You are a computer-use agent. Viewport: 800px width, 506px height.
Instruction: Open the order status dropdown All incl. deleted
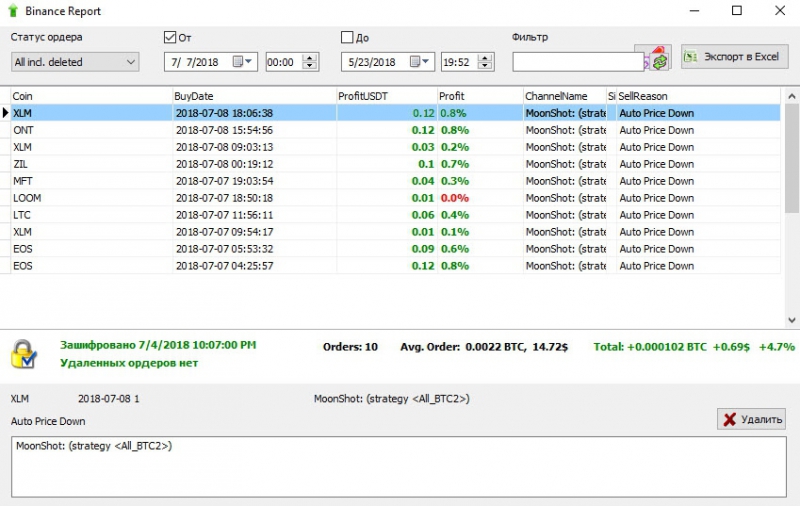point(75,62)
